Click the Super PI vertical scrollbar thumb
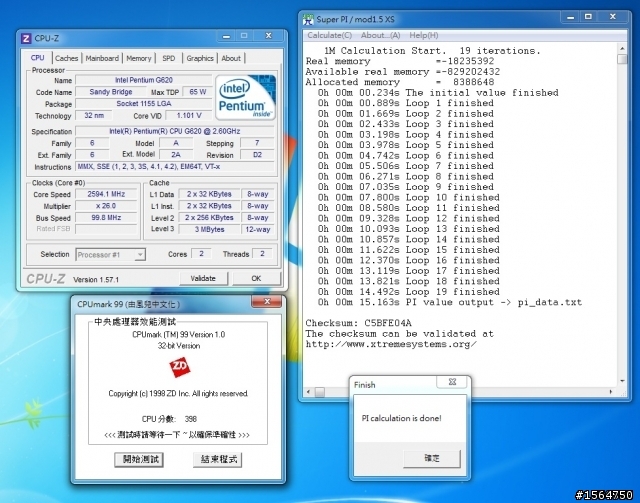This screenshot has width=640, height=503. coord(622,59)
